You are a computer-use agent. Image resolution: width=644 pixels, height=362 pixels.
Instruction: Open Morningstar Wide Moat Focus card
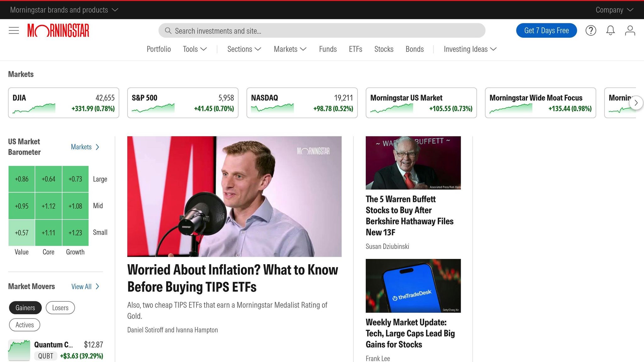pyautogui.click(x=540, y=103)
